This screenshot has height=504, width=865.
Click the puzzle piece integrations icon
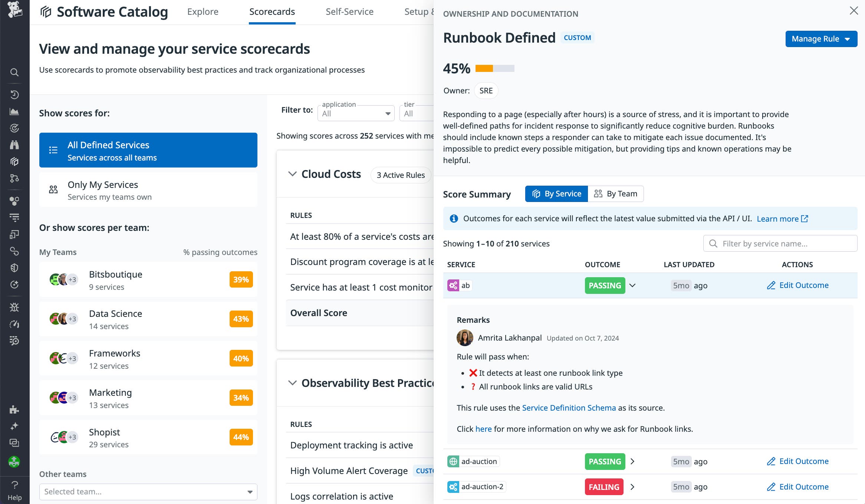point(14,409)
